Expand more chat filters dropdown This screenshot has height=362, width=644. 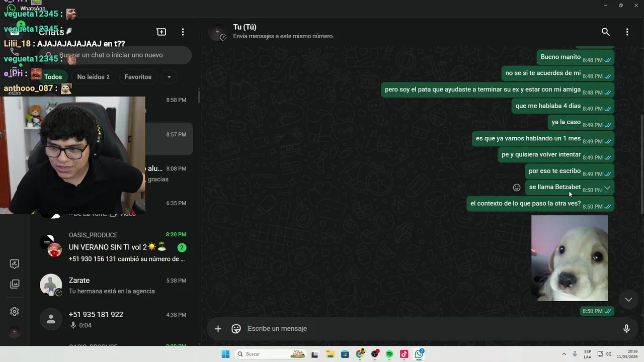coord(169,77)
